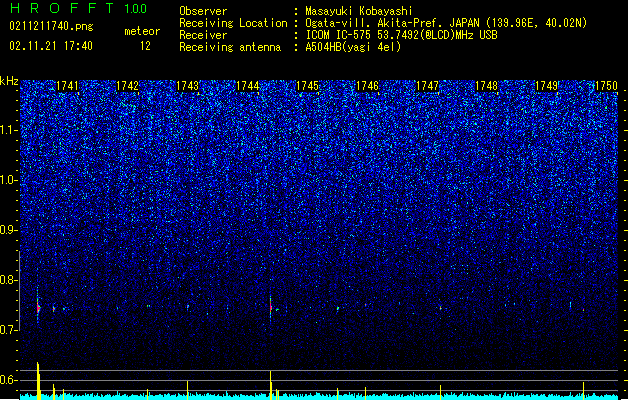This screenshot has width=629, height=400.
Task: Click the 1741 time marker
Action: tap(67, 86)
